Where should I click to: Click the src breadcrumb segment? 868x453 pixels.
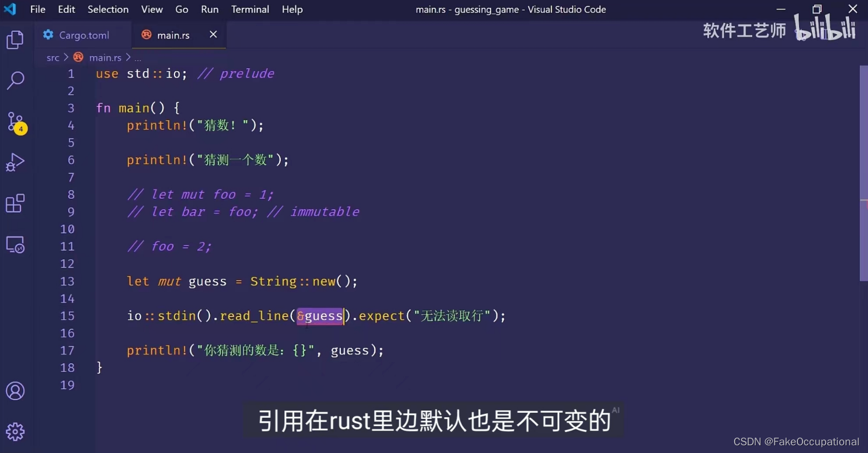tap(53, 57)
